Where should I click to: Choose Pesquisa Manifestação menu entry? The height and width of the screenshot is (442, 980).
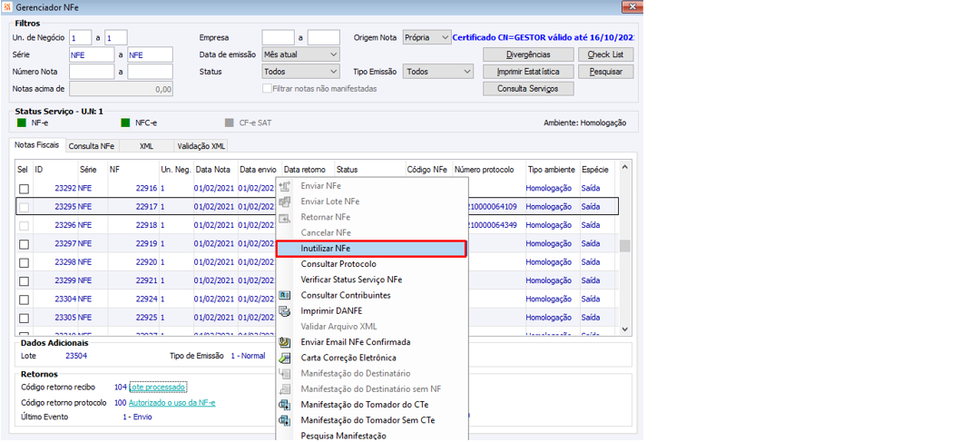pos(372,436)
